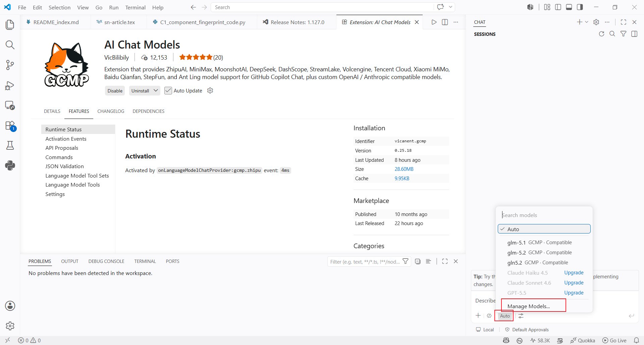Screen dimensions: 644x345
Task: Click the Copilot status icon in the status bar
Action: [506, 340]
